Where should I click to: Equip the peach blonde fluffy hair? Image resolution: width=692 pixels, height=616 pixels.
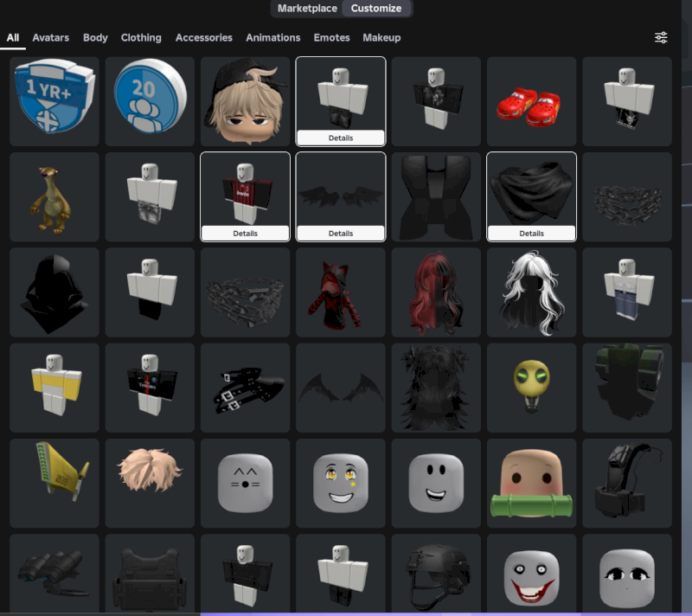150,483
